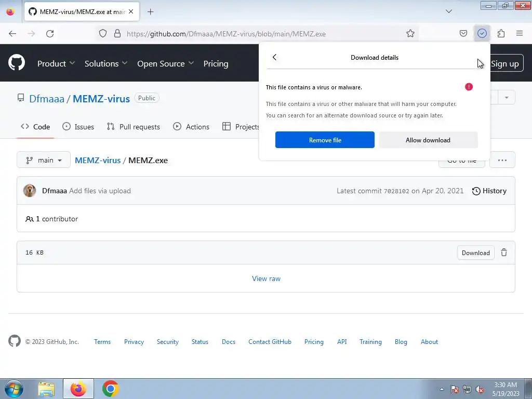The width and height of the screenshot is (532, 399).
Task: Click the Download button for MEMZ.exe
Action: click(x=476, y=253)
